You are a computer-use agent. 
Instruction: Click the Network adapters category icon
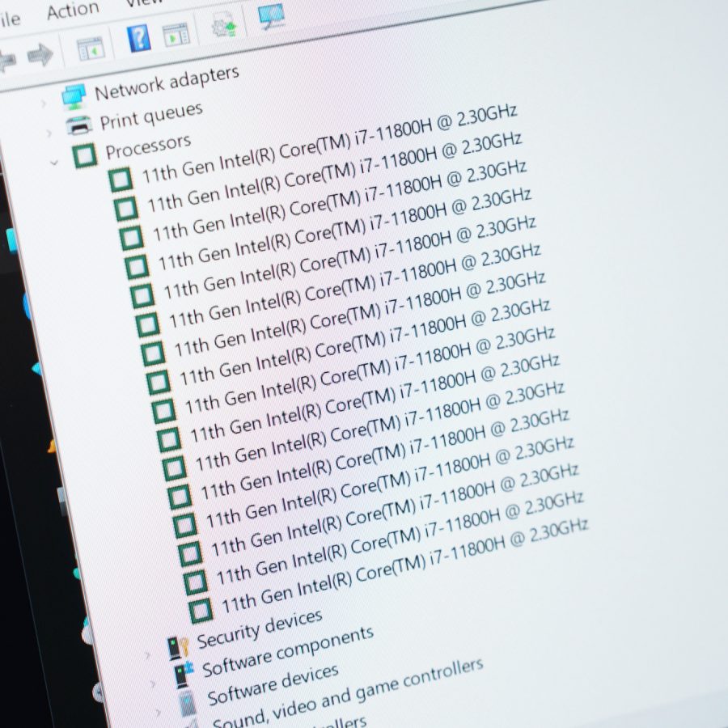coord(74,96)
